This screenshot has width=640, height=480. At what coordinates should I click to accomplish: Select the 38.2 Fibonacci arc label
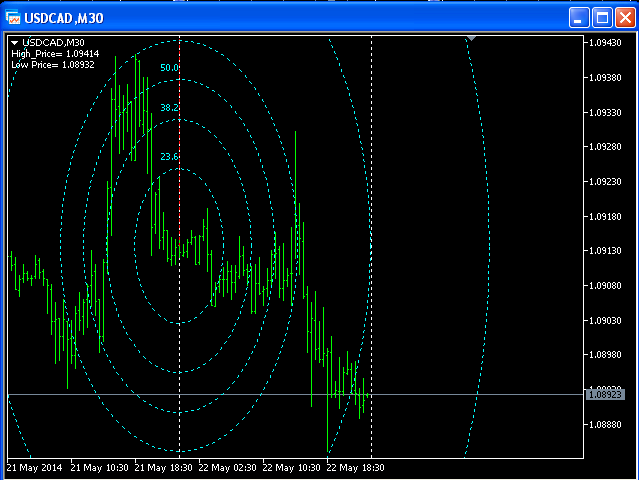169,108
